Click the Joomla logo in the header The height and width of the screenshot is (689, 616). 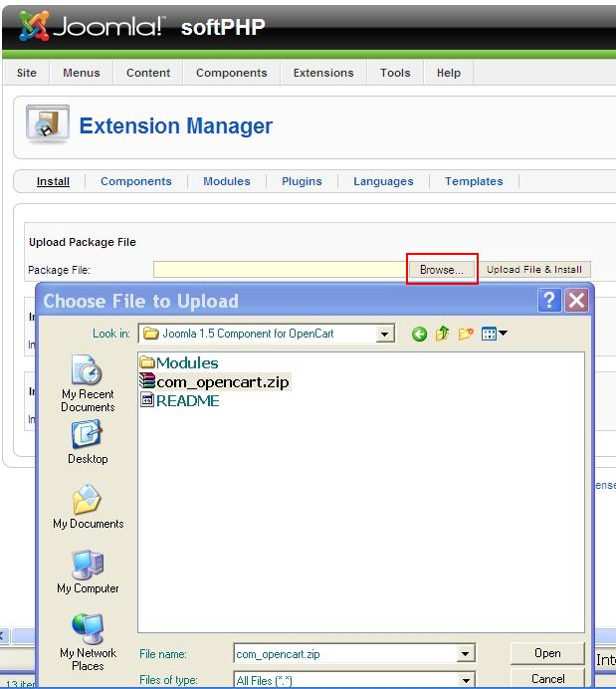pyautogui.click(x=93, y=26)
